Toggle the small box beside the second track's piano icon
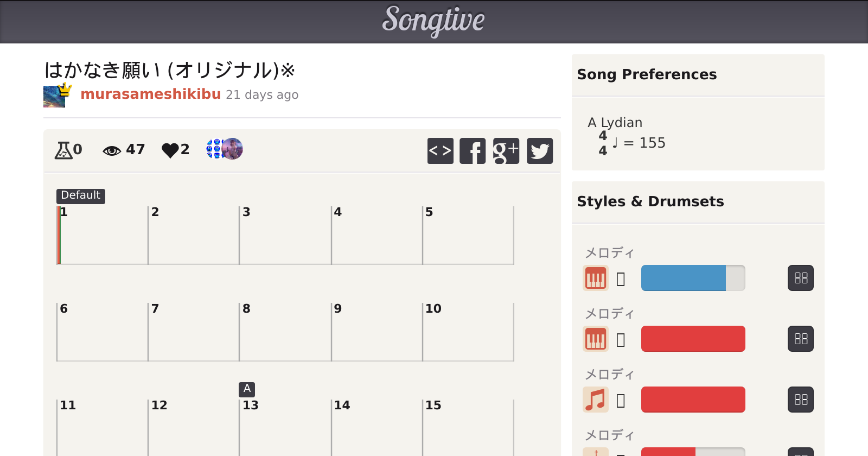Image resolution: width=868 pixels, height=456 pixels. click(x=621, y=340)
